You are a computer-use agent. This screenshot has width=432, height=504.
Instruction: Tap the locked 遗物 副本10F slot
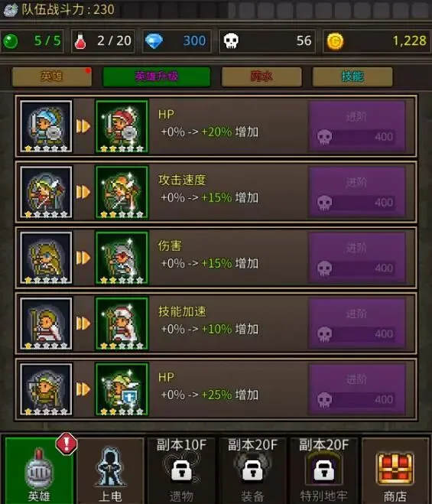[181, 470]
